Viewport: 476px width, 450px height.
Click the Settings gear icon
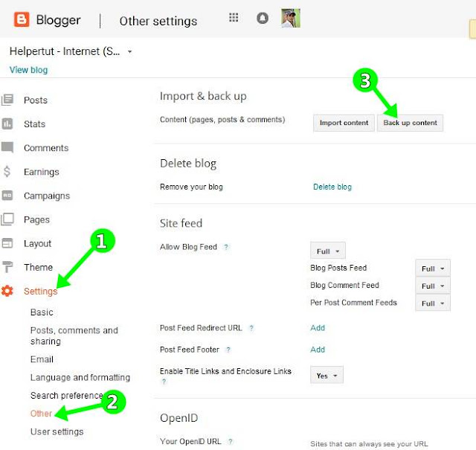click(7, 291)
